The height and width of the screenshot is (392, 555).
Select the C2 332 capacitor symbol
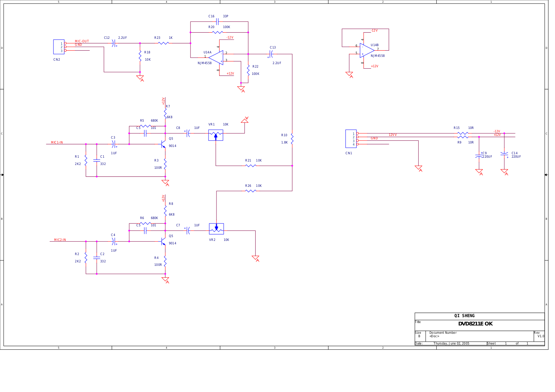pyautogui.click(x=96, y=258)
